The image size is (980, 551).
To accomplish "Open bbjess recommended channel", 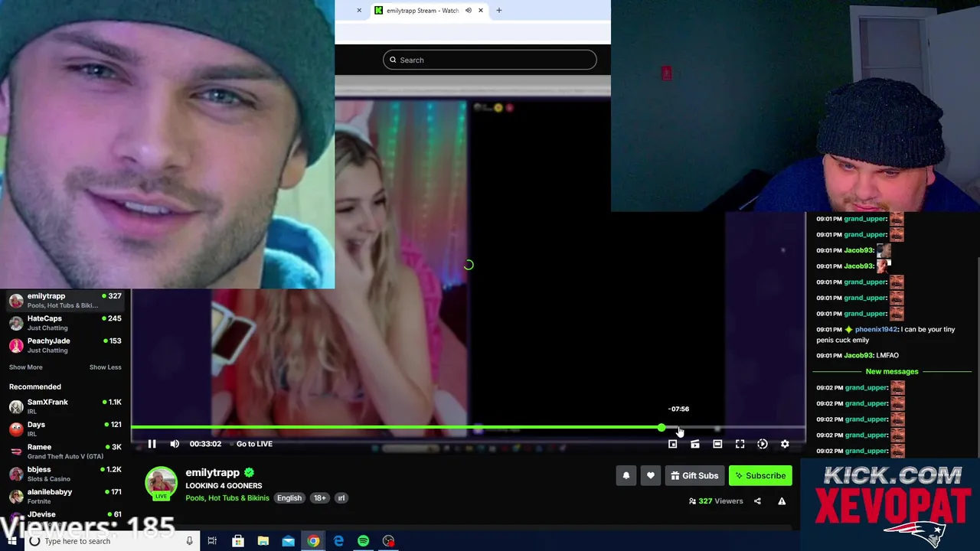I will 65,474.
